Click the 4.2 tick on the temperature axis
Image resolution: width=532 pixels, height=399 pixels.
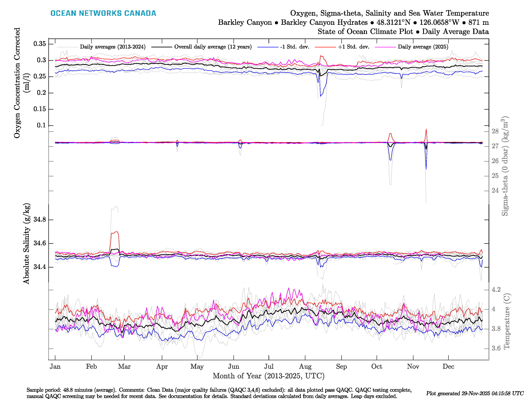[496, 290]
